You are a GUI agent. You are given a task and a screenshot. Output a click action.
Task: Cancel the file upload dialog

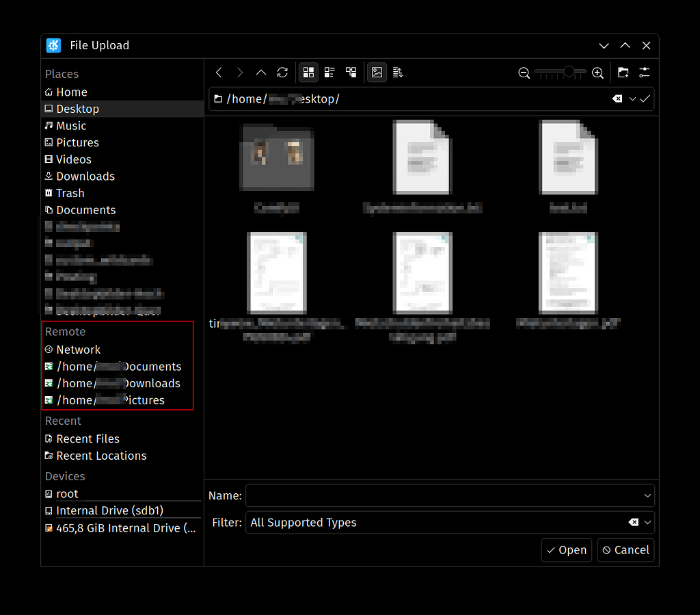(x=625, y=549)
